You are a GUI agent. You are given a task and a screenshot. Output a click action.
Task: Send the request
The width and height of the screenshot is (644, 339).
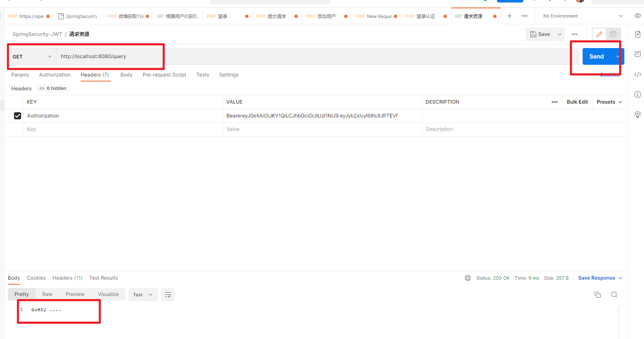[x=596, y=56]
